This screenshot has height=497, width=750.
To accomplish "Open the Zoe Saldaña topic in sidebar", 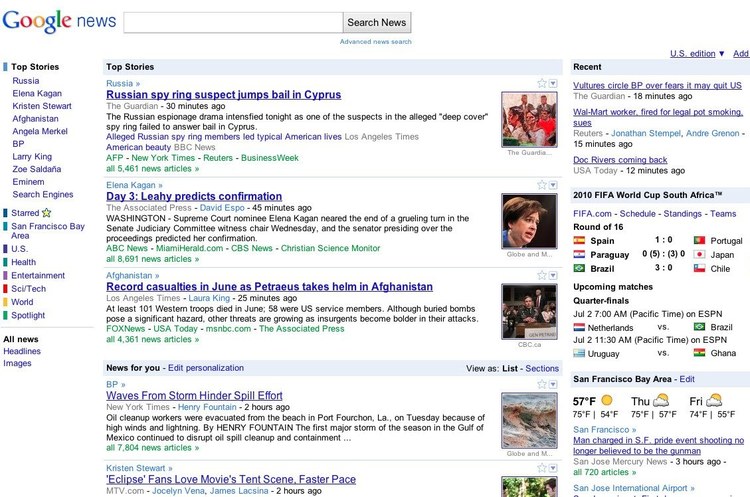I will [x=36, y=169].
